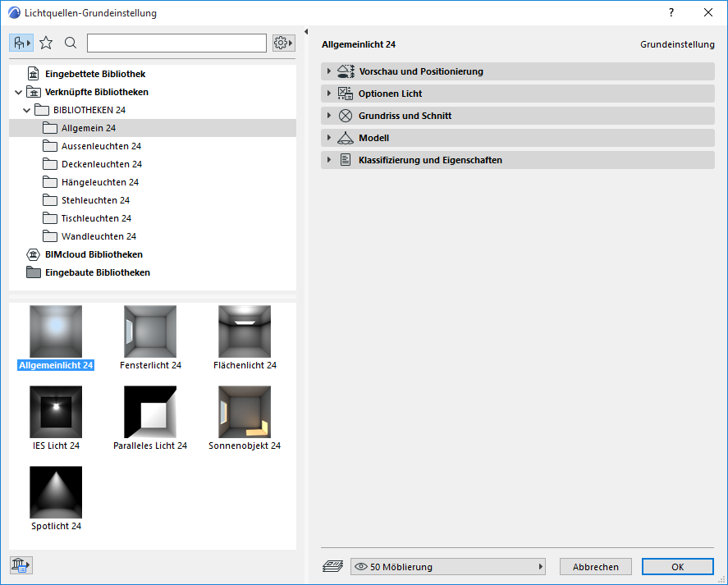
Task: Click the Wandleuchten 24 folder icon
Action: (x=50, y=237)
